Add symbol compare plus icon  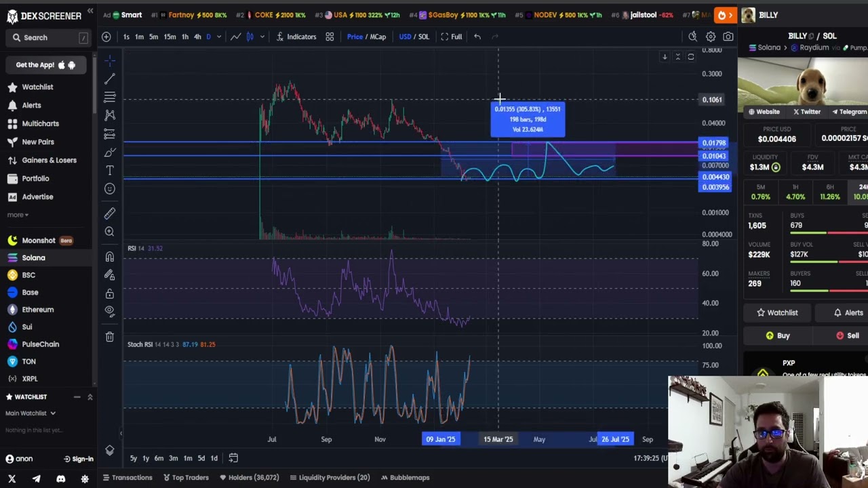pos(106,37)
